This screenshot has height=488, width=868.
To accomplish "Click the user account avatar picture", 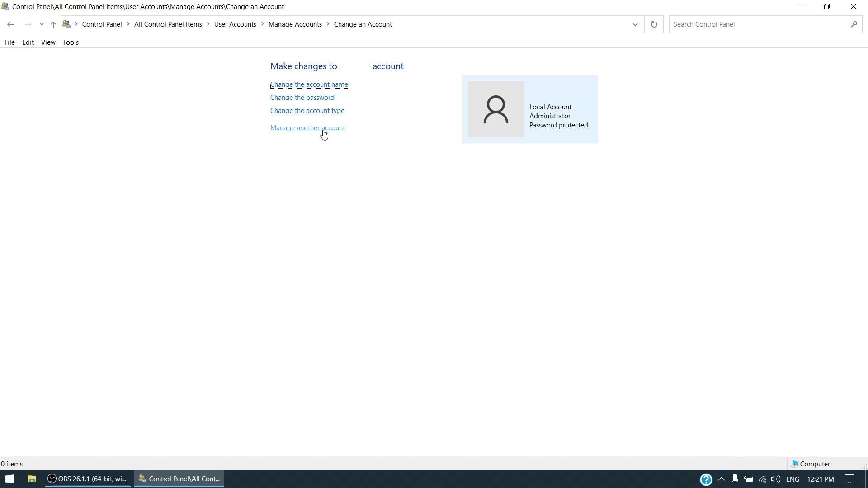I will pyautogui.click(x=495, y=109).
